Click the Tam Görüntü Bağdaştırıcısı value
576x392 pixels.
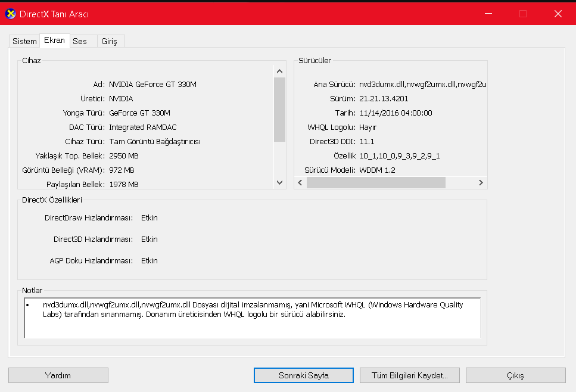[x=155, y=142]
